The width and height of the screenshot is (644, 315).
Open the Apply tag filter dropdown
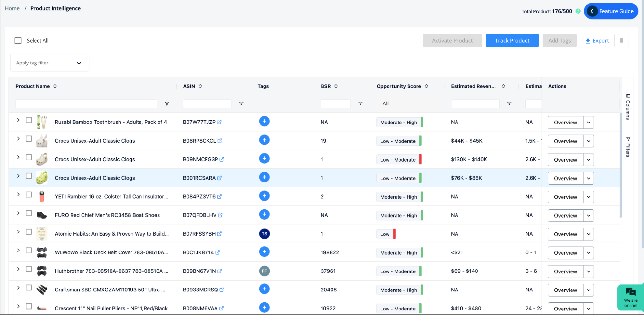pos(49,62)
